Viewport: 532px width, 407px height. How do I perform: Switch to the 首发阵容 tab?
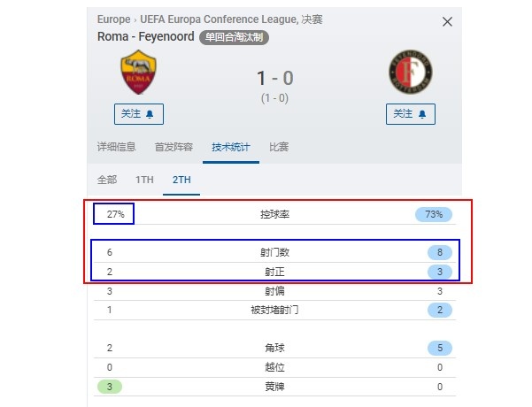click(x=173, y=147)
